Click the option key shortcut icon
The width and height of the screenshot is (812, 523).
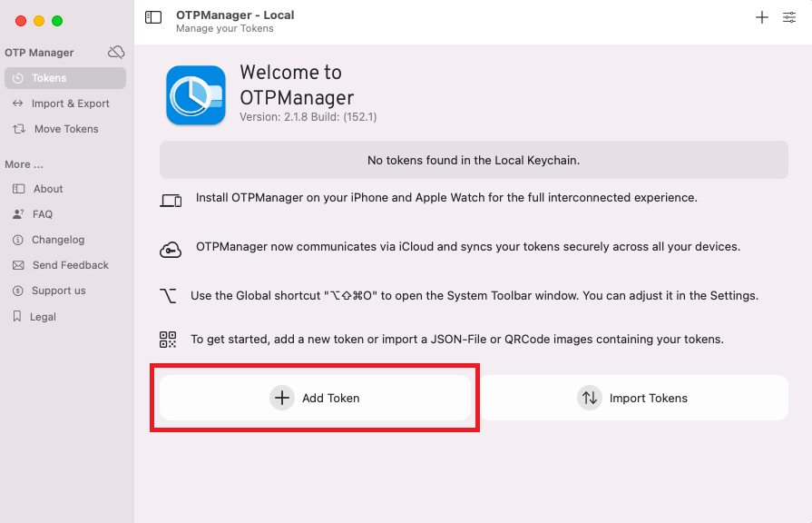pos(169,296)
